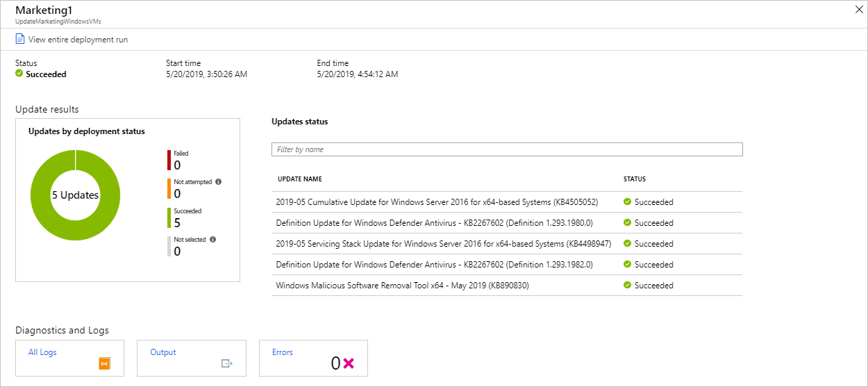This screenshot has height=387, width=868.
Task: Click the document icon beside View entire deployment run
Action: click(x=20, y=40)
